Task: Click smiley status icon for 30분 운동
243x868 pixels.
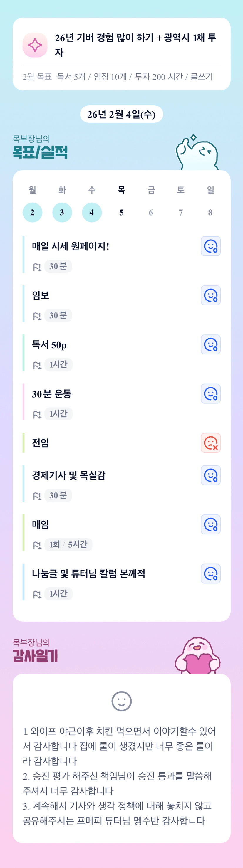Action: pyautogui.click(x=211, y=393)
